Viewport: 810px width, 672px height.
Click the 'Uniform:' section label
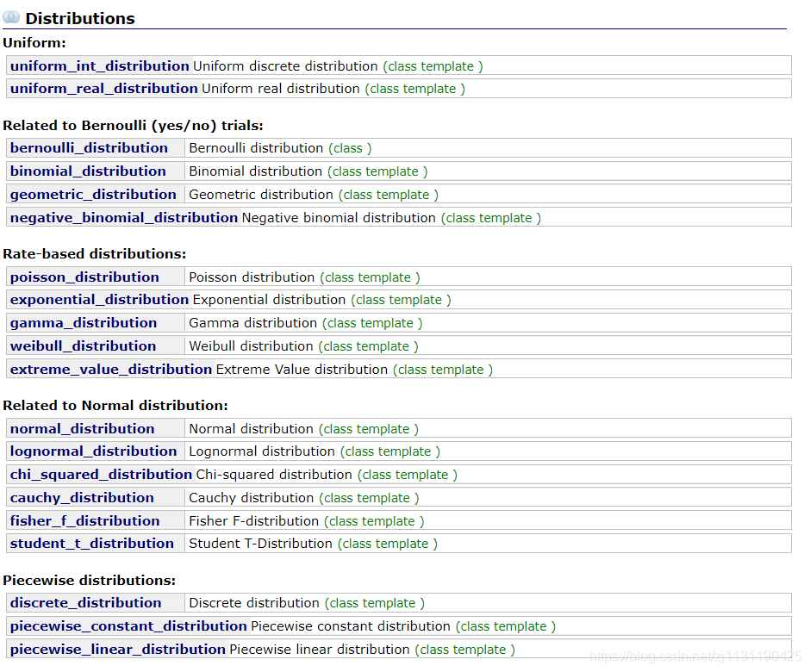(x=34, y=43)
